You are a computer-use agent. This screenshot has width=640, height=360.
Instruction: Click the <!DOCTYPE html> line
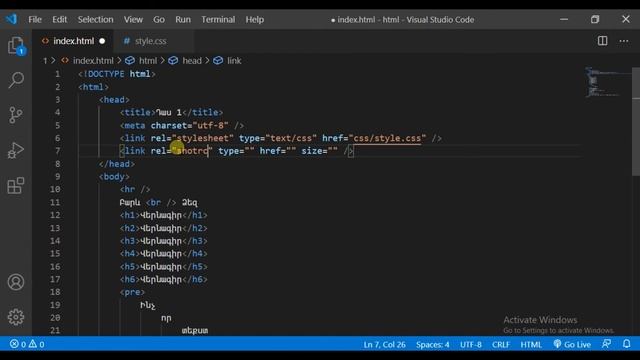click(117, 74)
